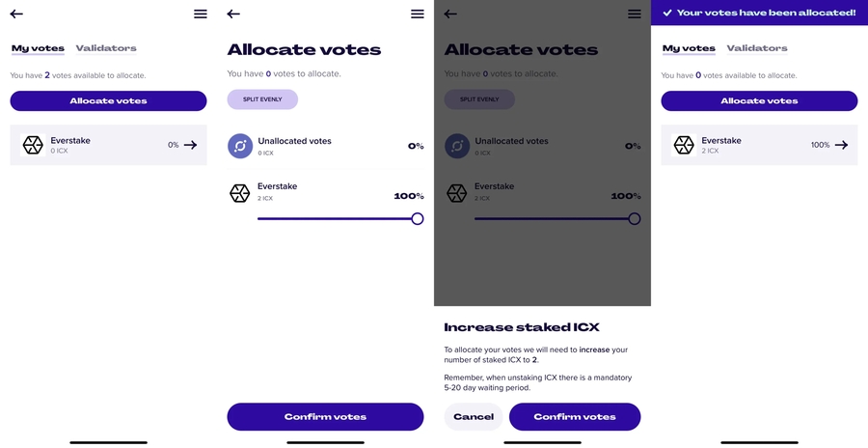Expand Everstake details via arrow next to 0%
The height and width of the screenshot is (448, 868).
[x=190, y=145]
